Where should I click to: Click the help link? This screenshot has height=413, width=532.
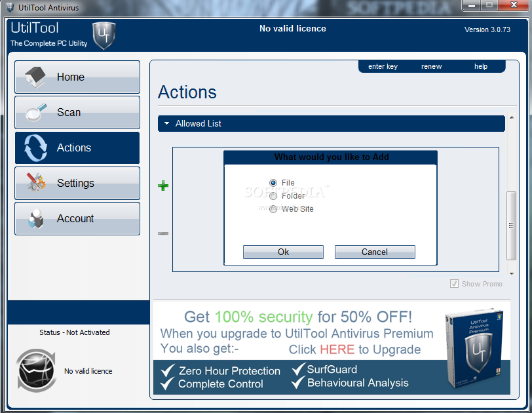pos(481,66)
